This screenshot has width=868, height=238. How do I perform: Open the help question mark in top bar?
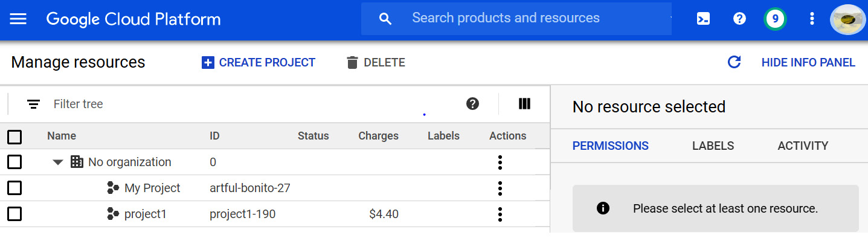coord(739,19)
